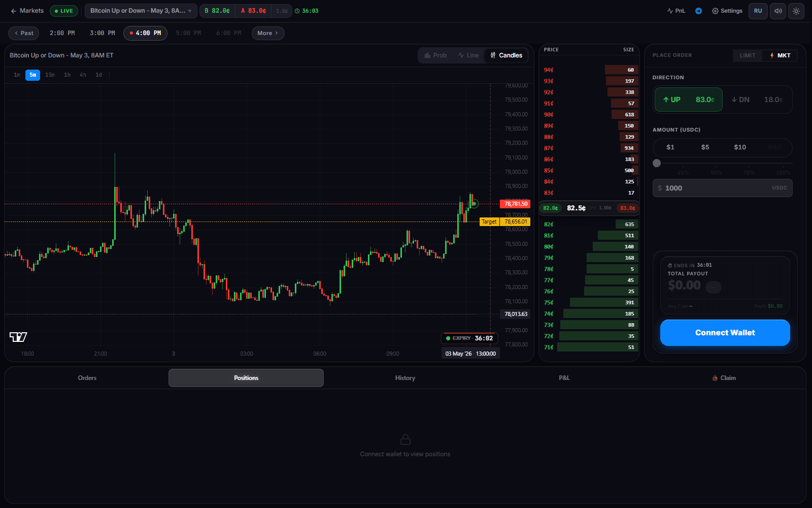This screenshot has width=812, height=508.
Task: Select LIMIT order type
Action: click(x=748, y=55)
